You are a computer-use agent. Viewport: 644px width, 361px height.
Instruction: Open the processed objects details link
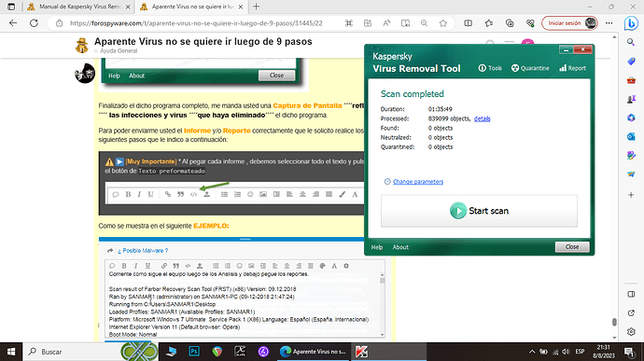tap(483, 118)
